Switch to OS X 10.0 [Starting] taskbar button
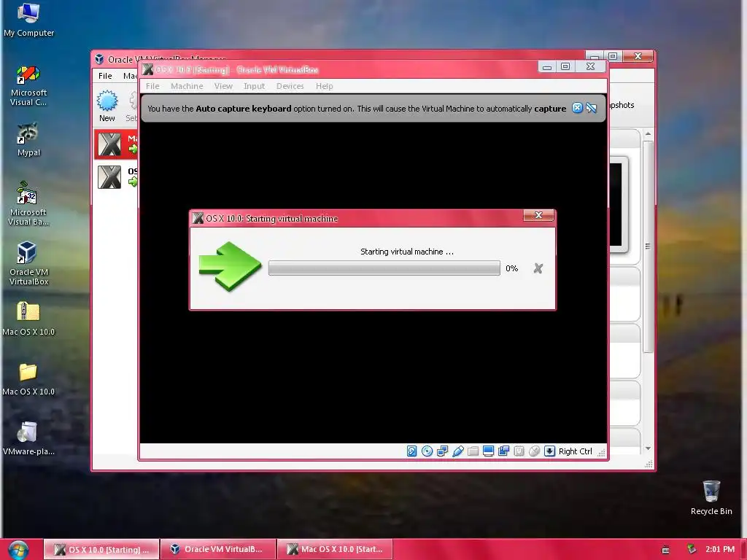Image resolution: width=747 pixels, height=560 pixels. (x=101, y=550)
